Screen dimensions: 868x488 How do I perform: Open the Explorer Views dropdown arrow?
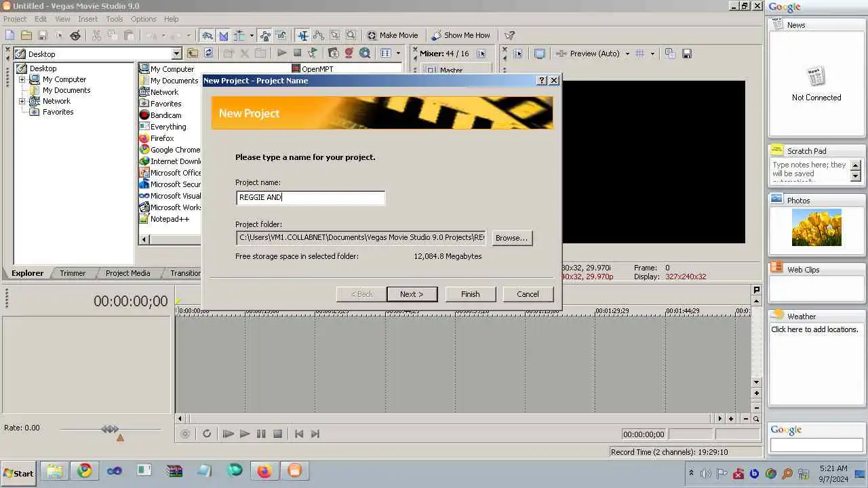pos(398,53)
